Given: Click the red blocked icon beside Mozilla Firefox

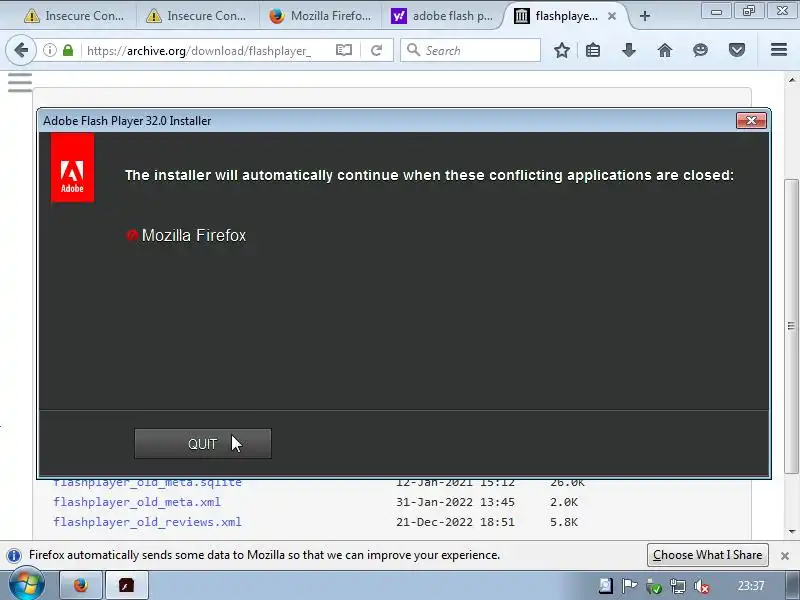Looking at the screenshot, I should 132,235.
